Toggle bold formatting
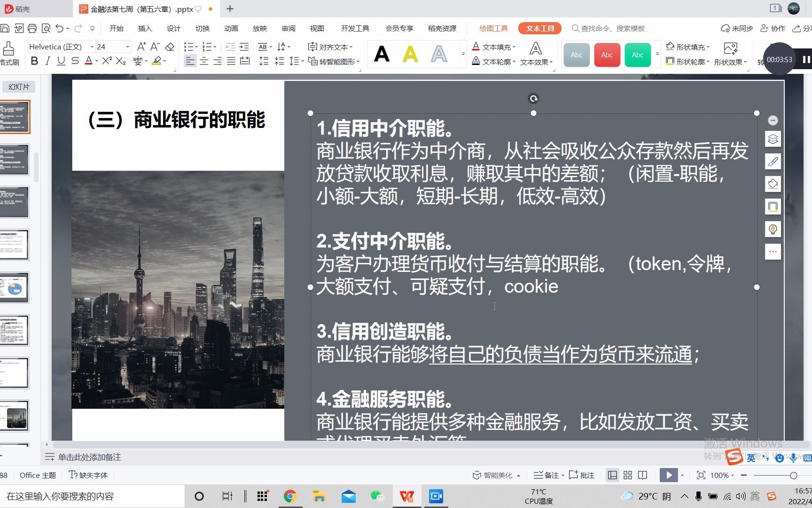 point(34,61)
